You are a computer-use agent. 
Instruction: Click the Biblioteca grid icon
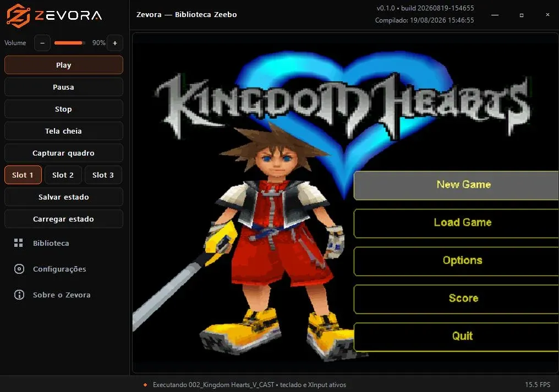click(x=19, y=243)
